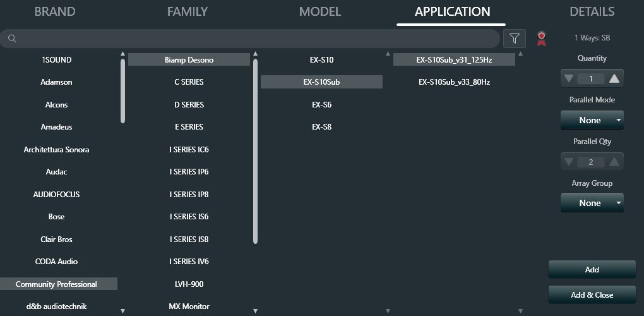Click the Add button
The image size is (644, 316).
(592, 270)
